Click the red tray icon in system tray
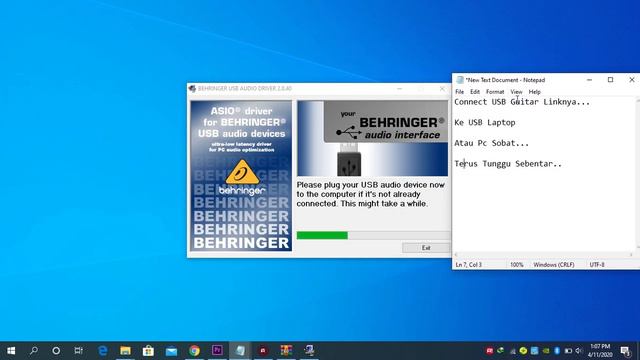The image size is (640, 360). (x=489, y=351)
